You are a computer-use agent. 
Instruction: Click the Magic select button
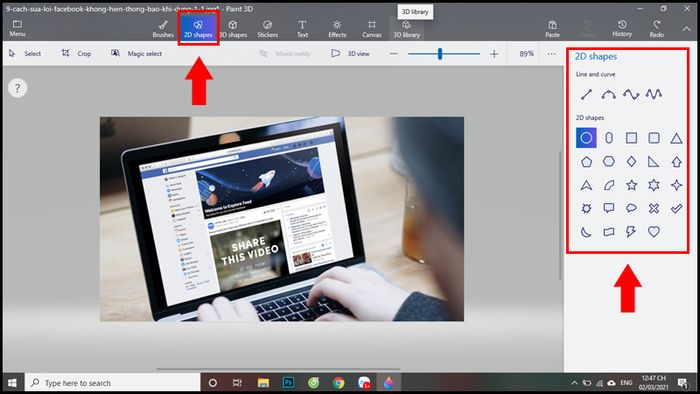click(136, 54)
